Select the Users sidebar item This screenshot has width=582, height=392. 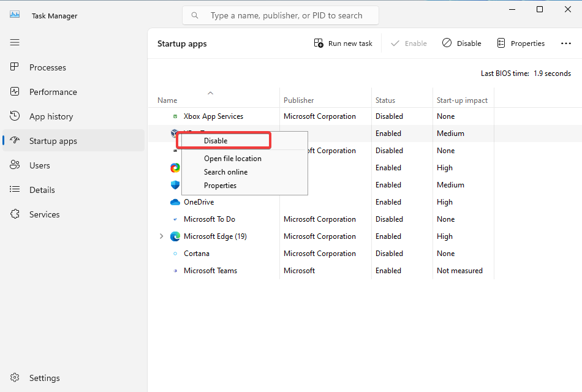39,165
